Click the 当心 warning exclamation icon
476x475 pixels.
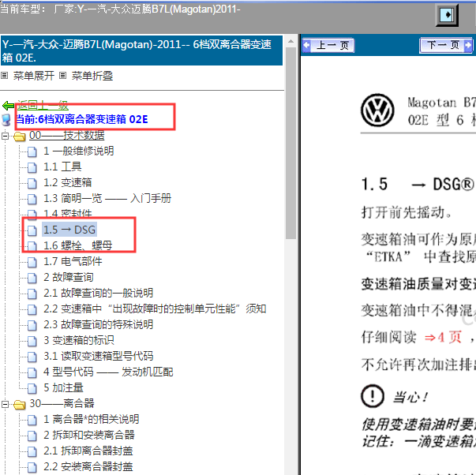[373, 396]
